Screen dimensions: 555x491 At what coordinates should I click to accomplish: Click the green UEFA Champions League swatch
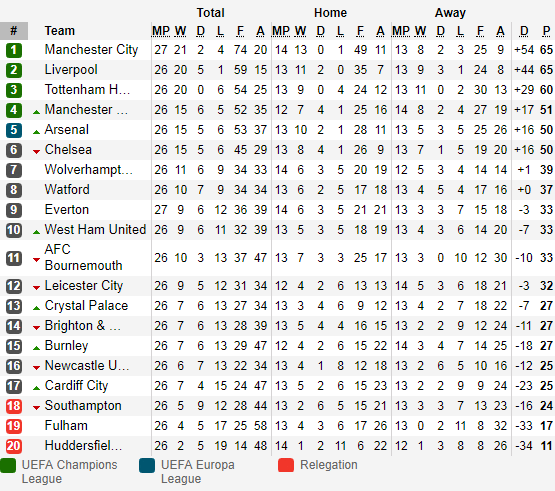point(8,466)
